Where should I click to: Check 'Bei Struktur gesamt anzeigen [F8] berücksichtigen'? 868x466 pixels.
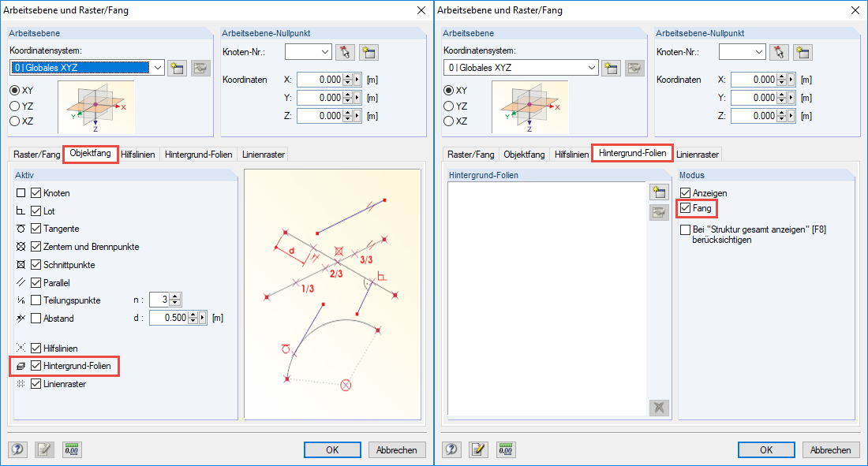(683, 229)
